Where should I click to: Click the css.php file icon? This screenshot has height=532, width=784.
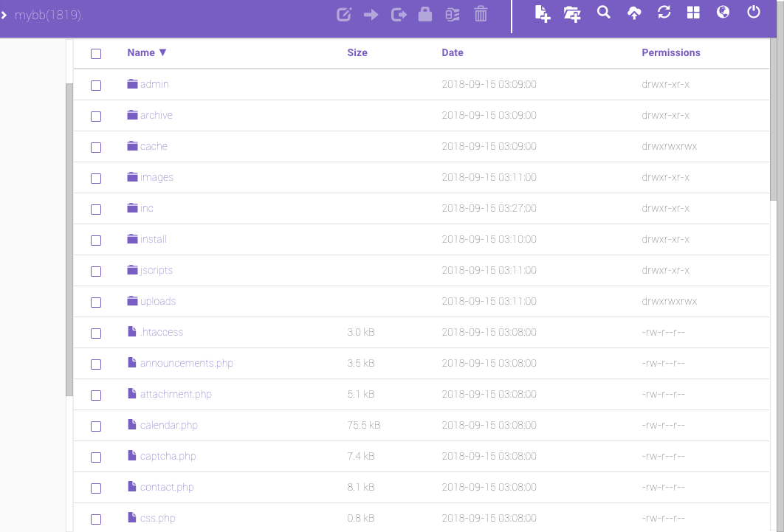pyautogui.click(x=132, y=517)
